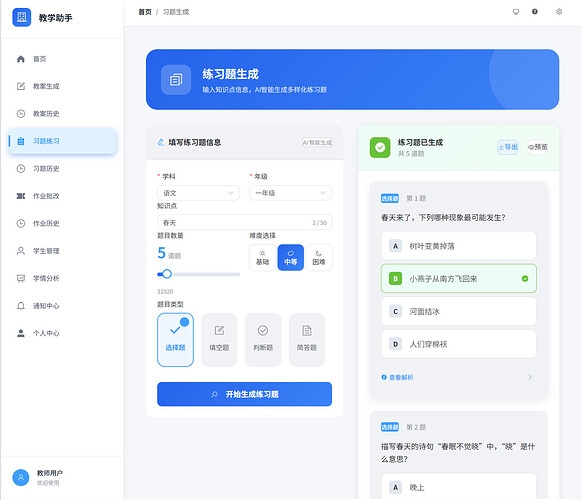Choose answer A 晚上 in question 2
582x500 pixels.
click(459, 486)
